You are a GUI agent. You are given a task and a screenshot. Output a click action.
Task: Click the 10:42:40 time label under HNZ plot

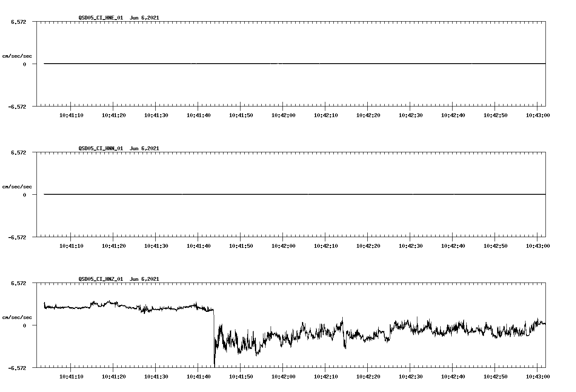(453, 377)
